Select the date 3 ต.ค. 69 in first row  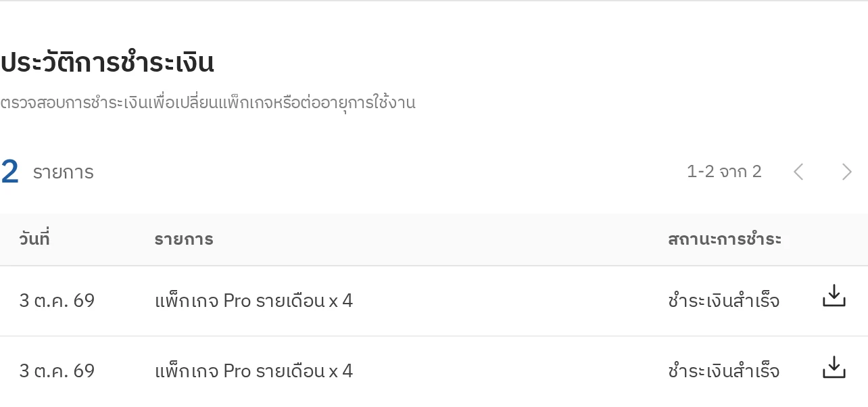(x=57, y=301)
